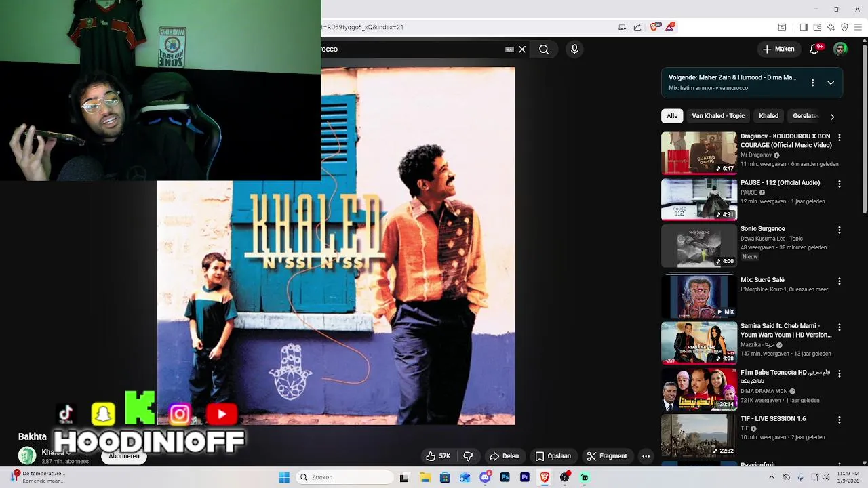Toggle the Brave sidebar panel icon
The width and height of the screenshot is (868, 488).
click(804, 27)
